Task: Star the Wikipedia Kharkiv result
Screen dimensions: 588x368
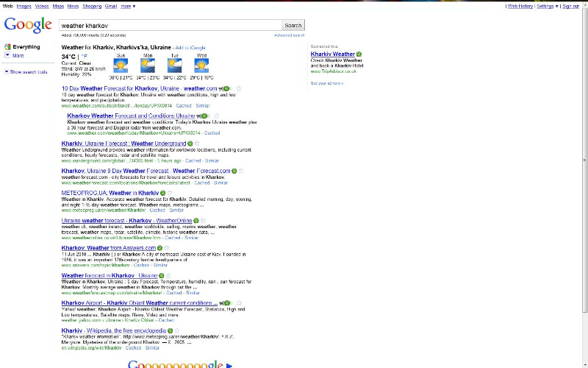Action: [175, 331]
